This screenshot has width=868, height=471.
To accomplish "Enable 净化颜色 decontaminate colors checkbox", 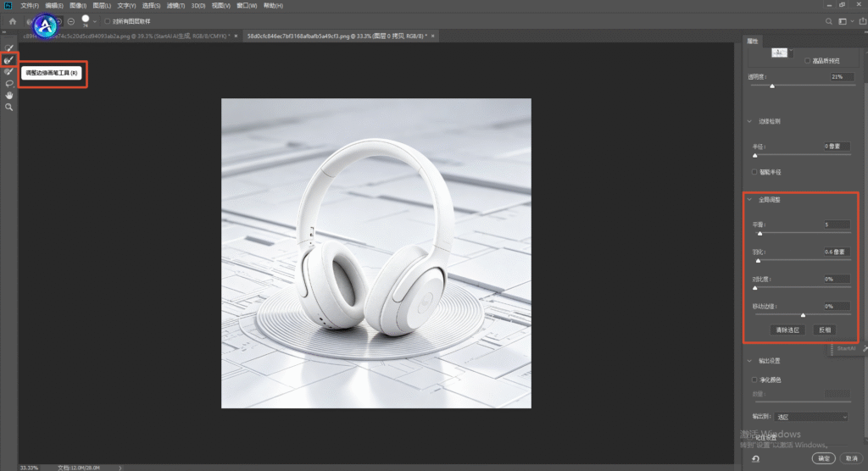I will [x=754, y=380].
